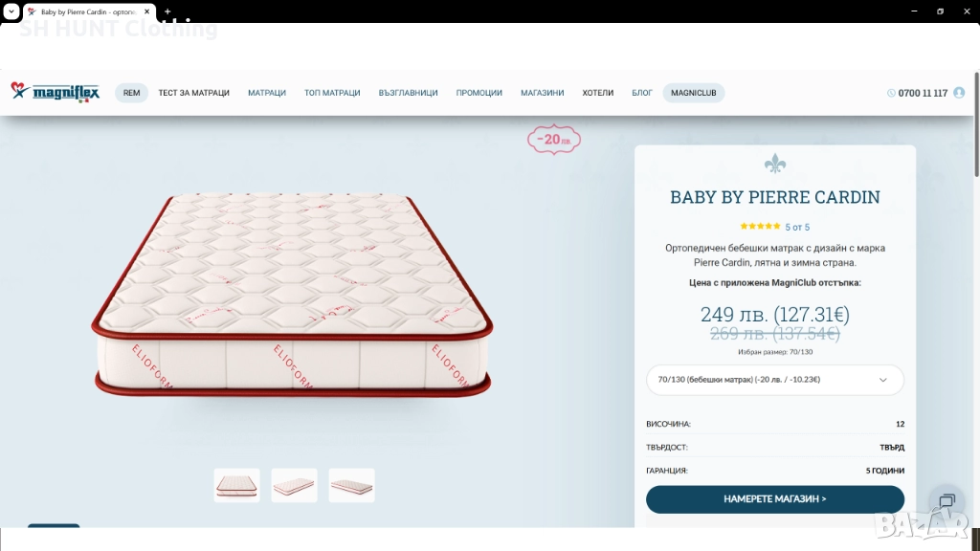
Task: Go to ПРОМОЦИИ page
Action: point(479,93)
